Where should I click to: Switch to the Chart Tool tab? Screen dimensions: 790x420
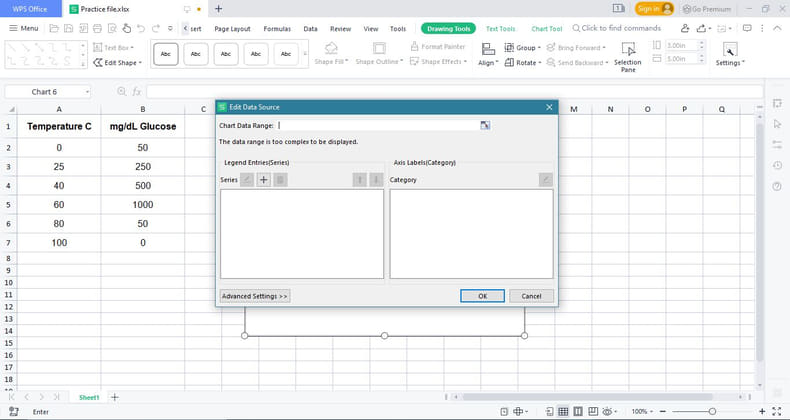click(x=546, y=29)
